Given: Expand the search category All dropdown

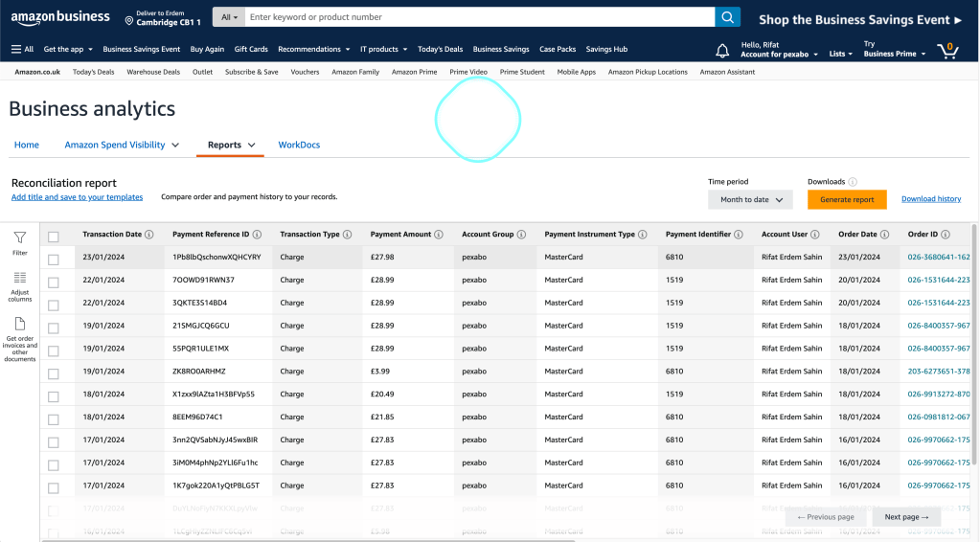Looking at the screenshot, I should 229,17.
